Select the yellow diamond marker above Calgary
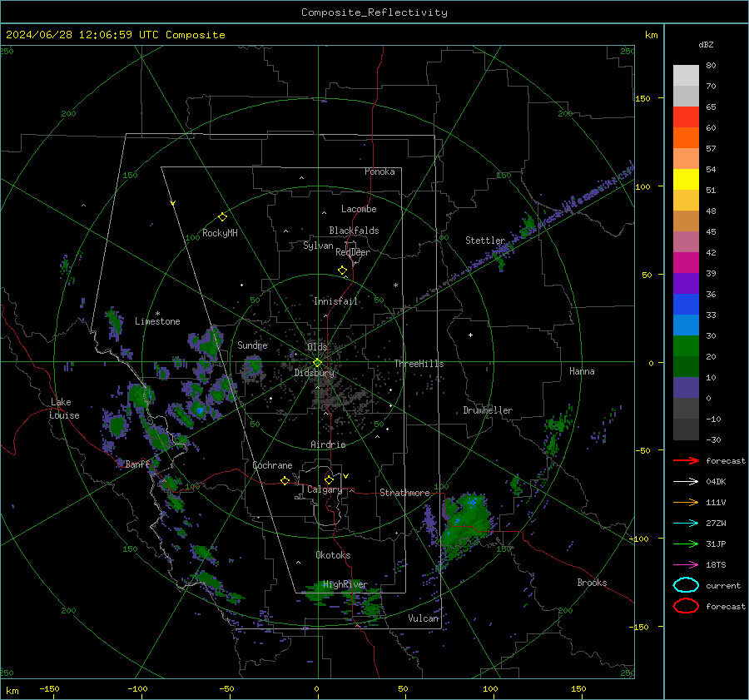The height and width of the screenshot is (700, 749). [329, 479]
